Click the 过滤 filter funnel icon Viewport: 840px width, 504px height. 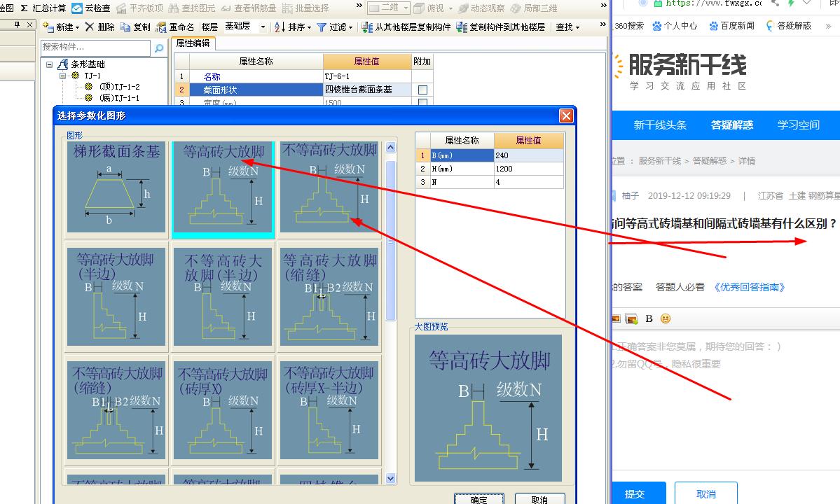pos(322,27)
